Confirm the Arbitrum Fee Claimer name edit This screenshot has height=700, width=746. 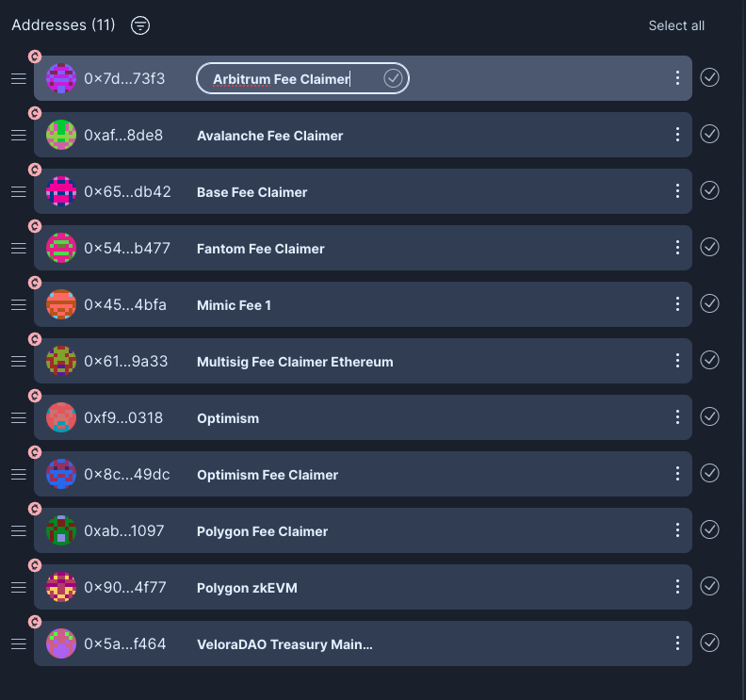click(x=393, y=79)
